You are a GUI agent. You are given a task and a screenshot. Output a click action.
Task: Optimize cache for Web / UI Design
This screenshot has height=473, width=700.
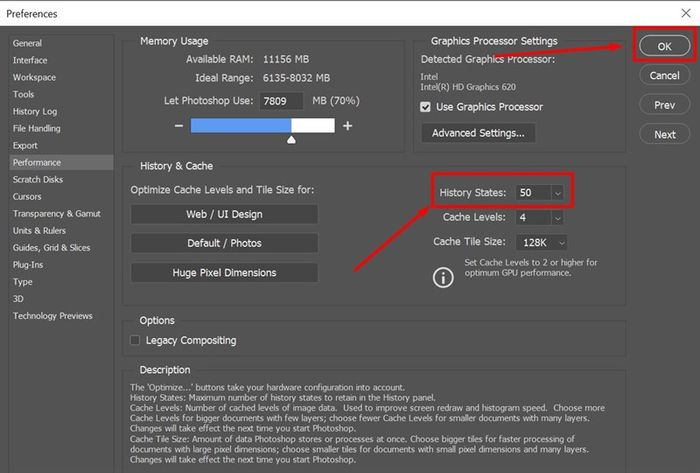tap(224, 214)
